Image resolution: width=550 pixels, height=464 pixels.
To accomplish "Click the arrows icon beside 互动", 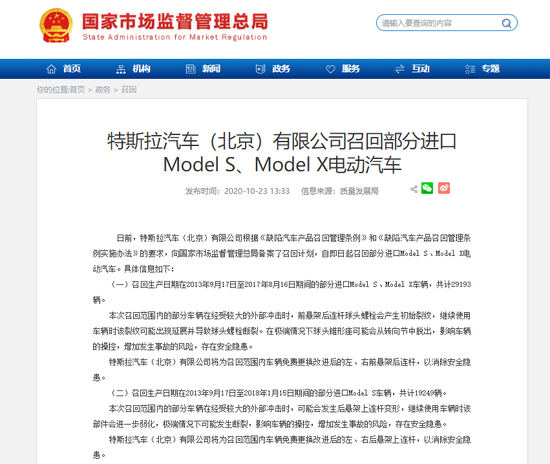I will coord(400,69).
